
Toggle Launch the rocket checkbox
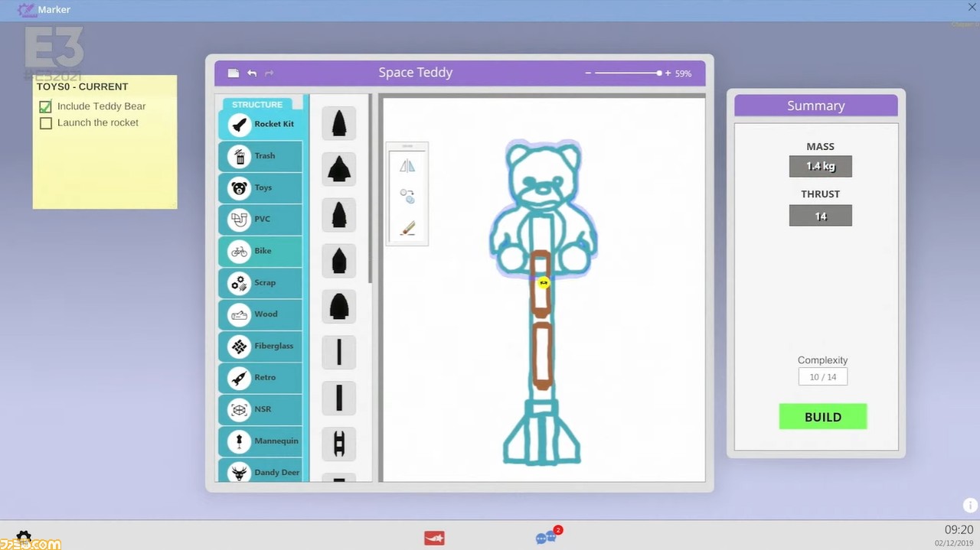[46, 123]
